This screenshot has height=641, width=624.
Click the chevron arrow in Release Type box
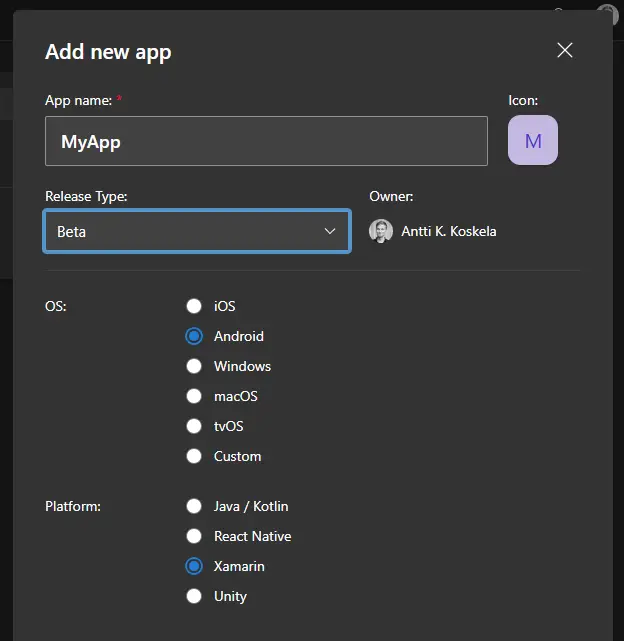[x=330, y=231]
